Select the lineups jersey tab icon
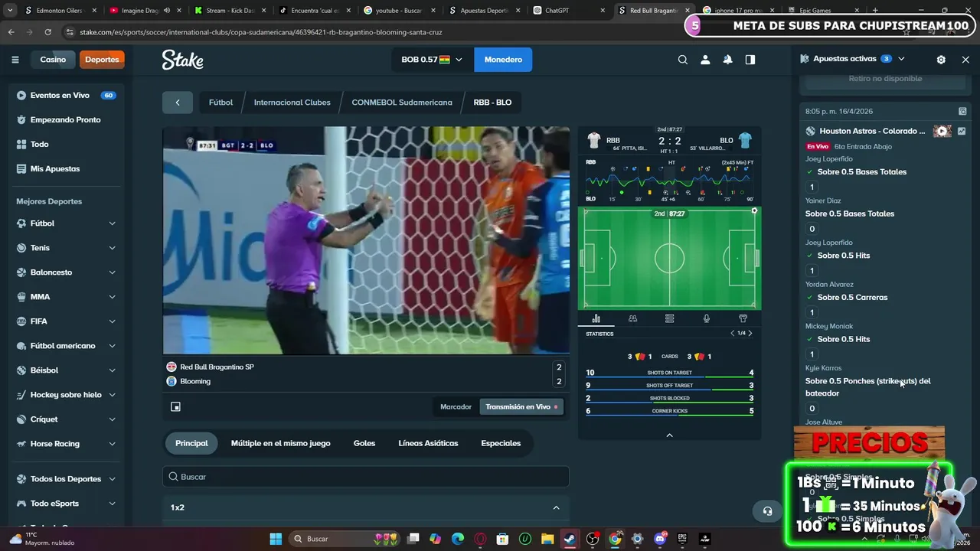Viewport: 980px width, 551px height. pyautogui.click(x=743, y=318)
